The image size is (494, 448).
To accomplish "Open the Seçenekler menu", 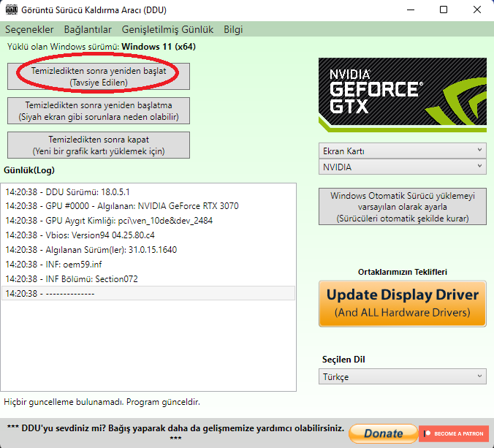I will pos(29,30).
